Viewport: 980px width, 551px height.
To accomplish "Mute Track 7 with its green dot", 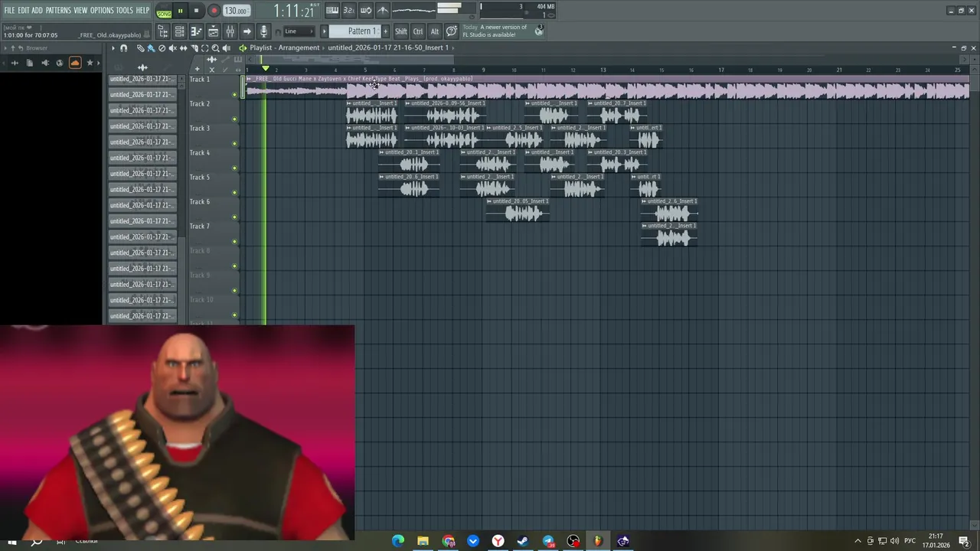I will tap(235, 242).
